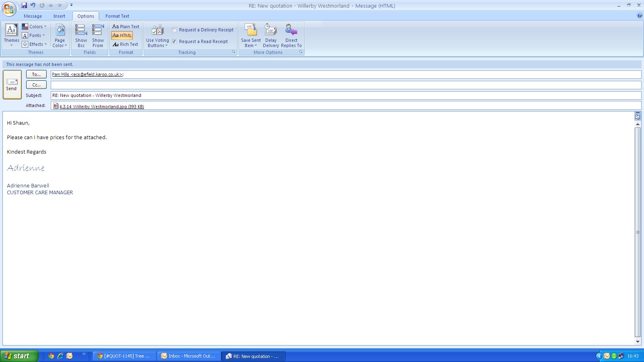This screenshot has width=644, height=362.
Task: Click in the Cc input field
Action: coord(346,85)
